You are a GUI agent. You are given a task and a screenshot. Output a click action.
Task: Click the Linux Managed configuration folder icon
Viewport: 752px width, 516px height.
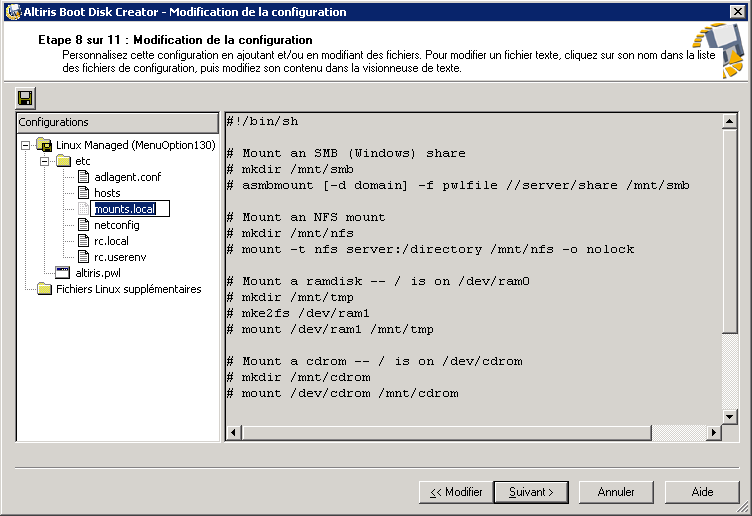click(44, 145)
